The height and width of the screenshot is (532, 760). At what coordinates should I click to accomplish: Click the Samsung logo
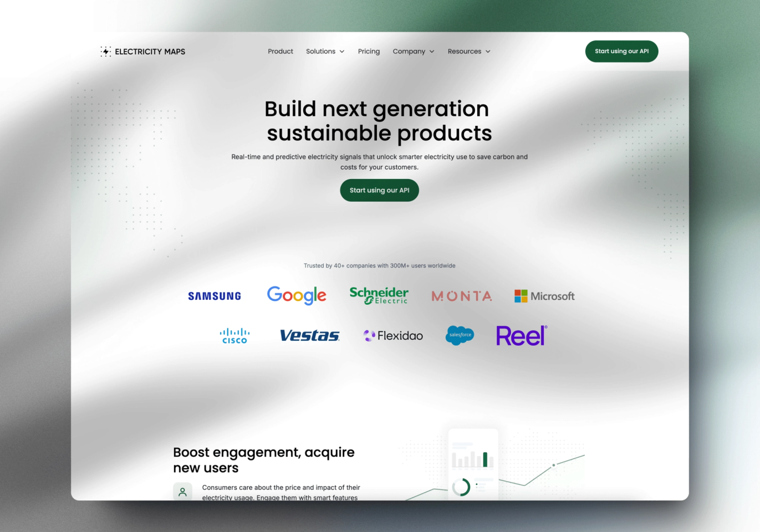215,296
